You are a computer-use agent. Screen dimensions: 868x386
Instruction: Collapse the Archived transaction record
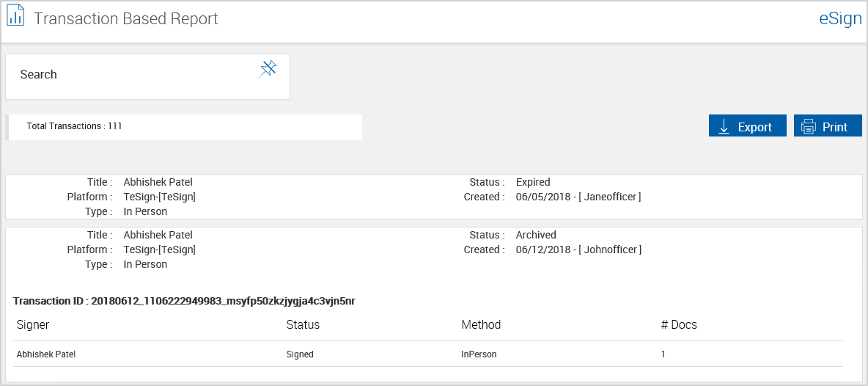(x=433, y=250)
